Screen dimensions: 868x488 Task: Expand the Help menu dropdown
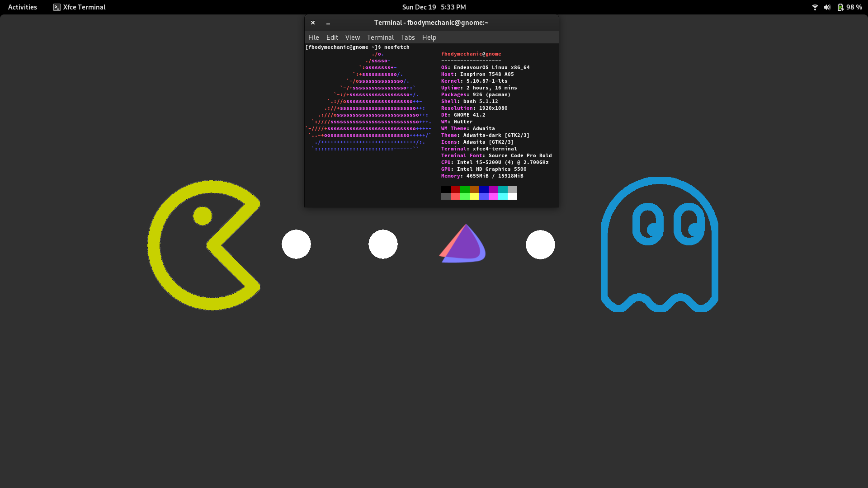[429, 38]
